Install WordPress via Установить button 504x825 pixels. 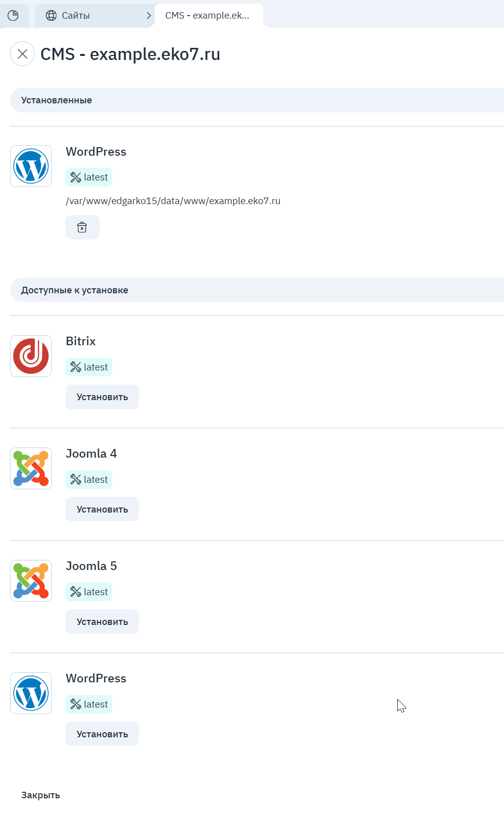102,734
